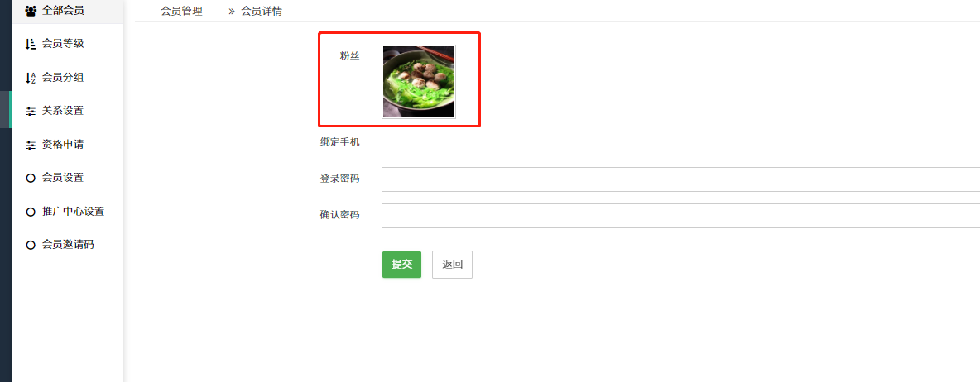
Task: Click the sort icon beside 会员等级
Action: tap(31, 44)
